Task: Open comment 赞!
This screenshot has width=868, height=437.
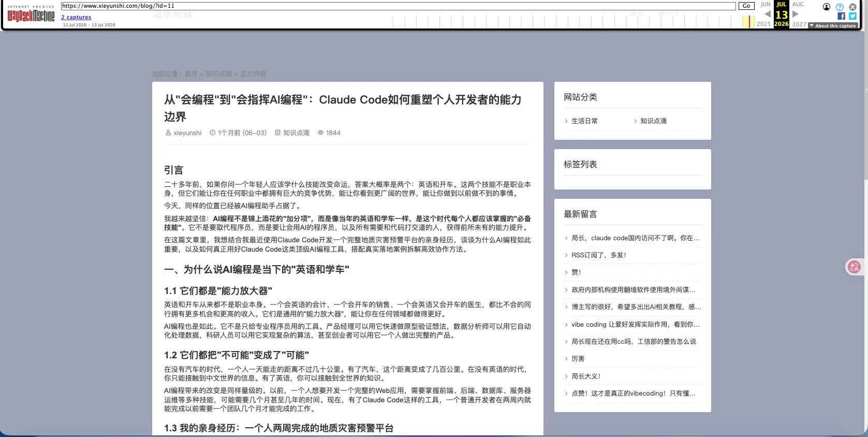Action: 576,272
